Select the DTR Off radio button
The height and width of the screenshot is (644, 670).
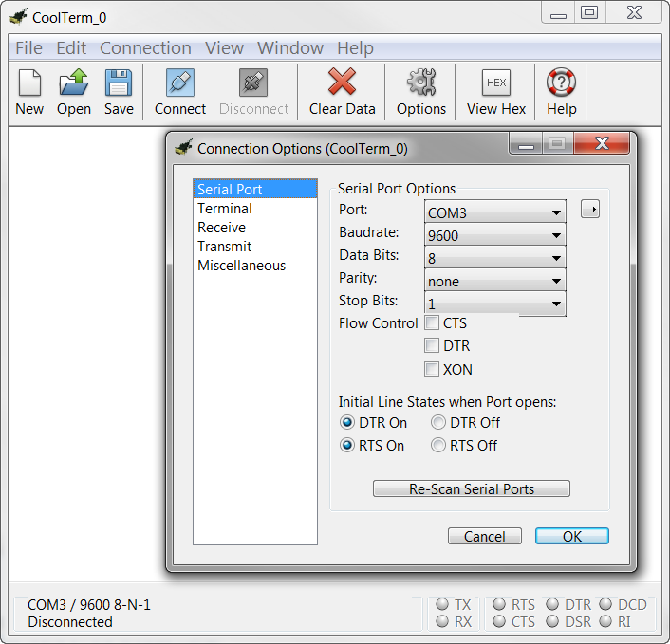point(438,423)
